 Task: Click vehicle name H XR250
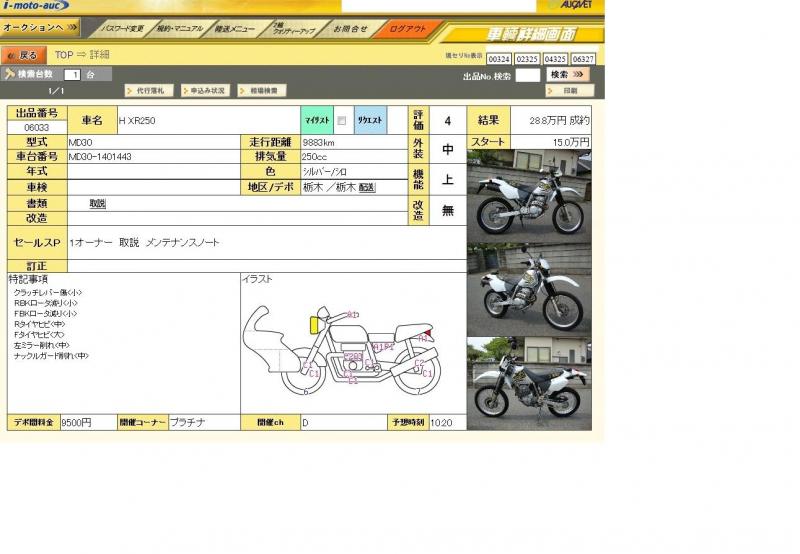pos(137,121)
